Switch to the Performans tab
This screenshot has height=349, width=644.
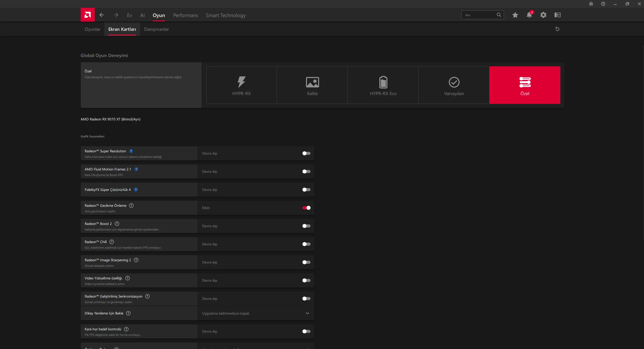click(x=186, y=15)
